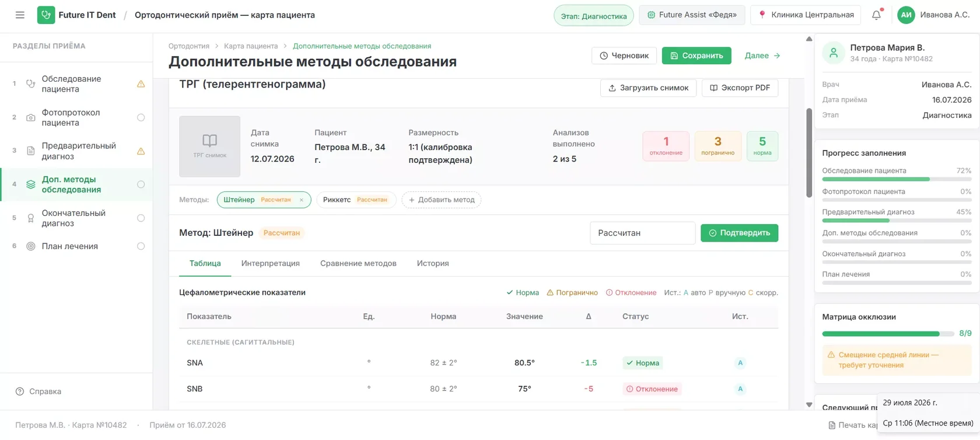
Task: Click the 3 погранично counter card
Action: [x=717, y=146]
